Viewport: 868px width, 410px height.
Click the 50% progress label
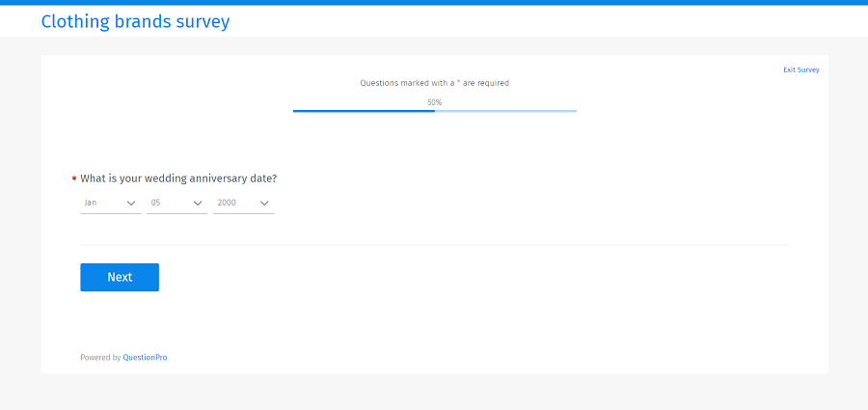(x=434, y=102)
